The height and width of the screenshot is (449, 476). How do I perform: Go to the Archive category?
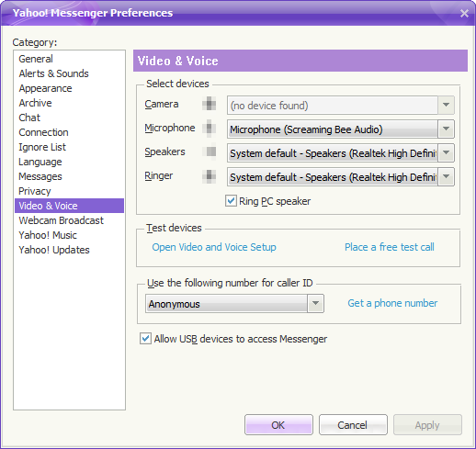pos(69,103)
